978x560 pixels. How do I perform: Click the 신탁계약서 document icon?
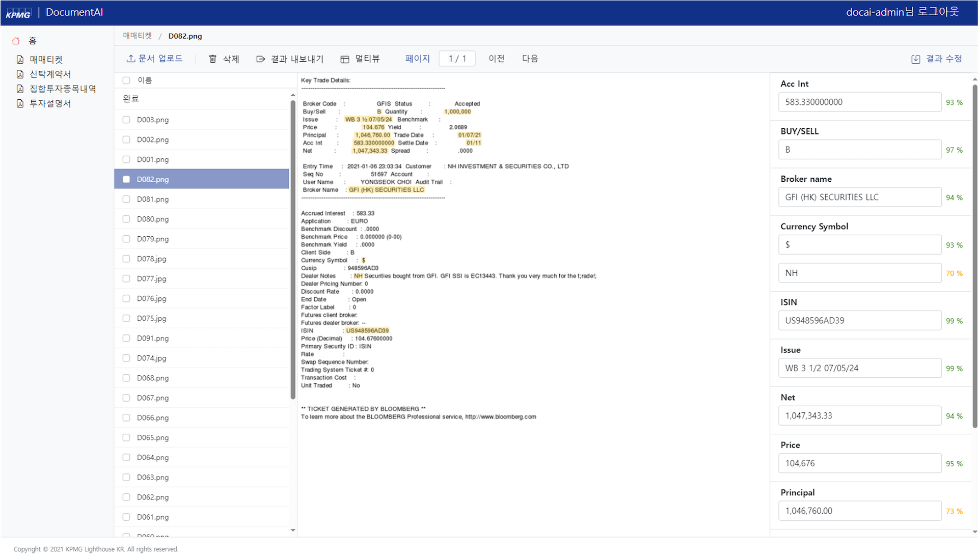[x=20, y=74]
